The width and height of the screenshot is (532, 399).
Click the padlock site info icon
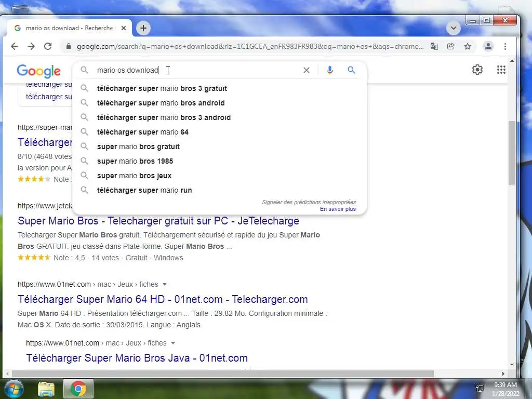pyautogui.click(x=69, y=46)
